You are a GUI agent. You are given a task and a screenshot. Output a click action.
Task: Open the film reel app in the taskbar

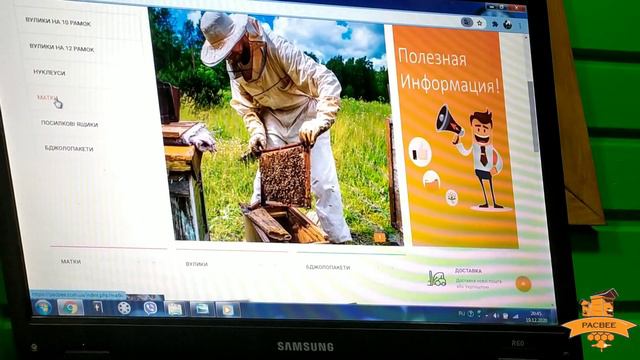[x=124, y=308]
